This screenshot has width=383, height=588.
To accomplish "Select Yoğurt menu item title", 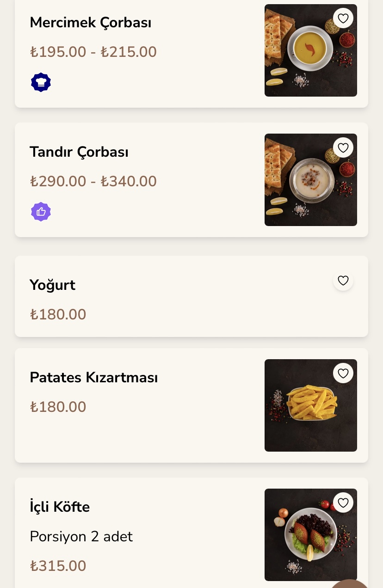I will [52, 285].
